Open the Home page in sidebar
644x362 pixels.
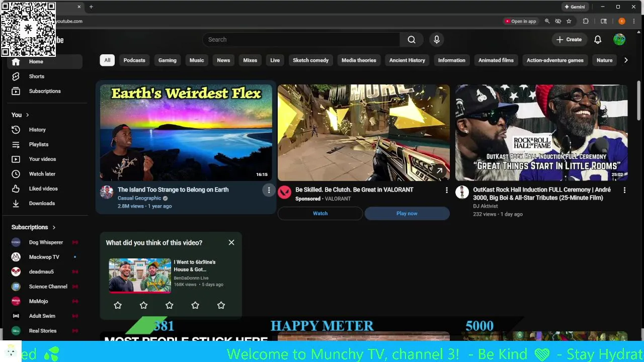(44, 61)
